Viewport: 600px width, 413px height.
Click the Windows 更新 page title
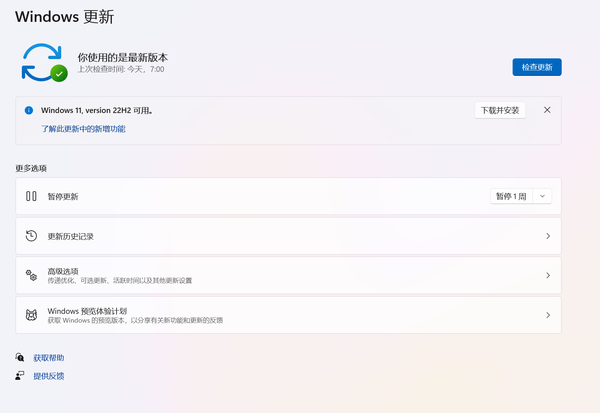tap(64, 17)
